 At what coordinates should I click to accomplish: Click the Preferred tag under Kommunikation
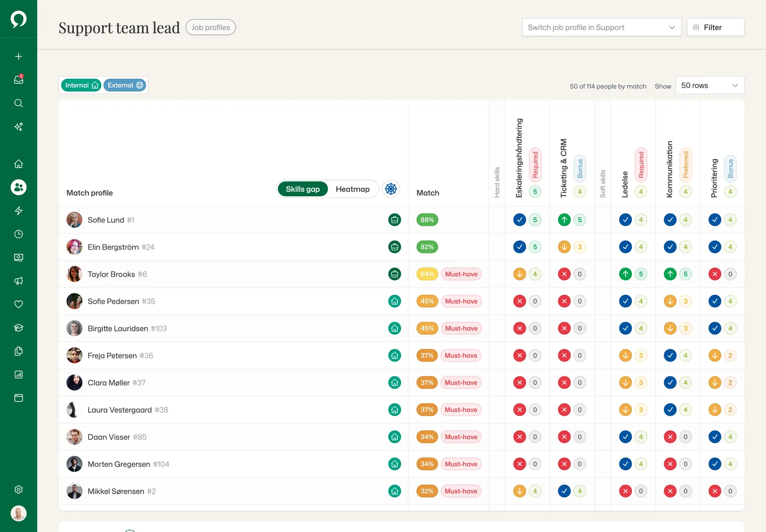[x=686, y=165]
